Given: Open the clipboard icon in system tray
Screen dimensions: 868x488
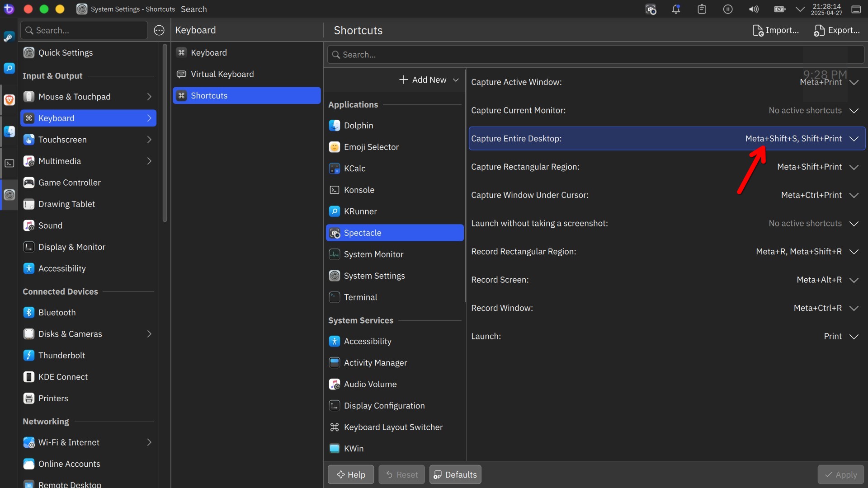Looking at the screenshot, I should (x=702, y=9).
